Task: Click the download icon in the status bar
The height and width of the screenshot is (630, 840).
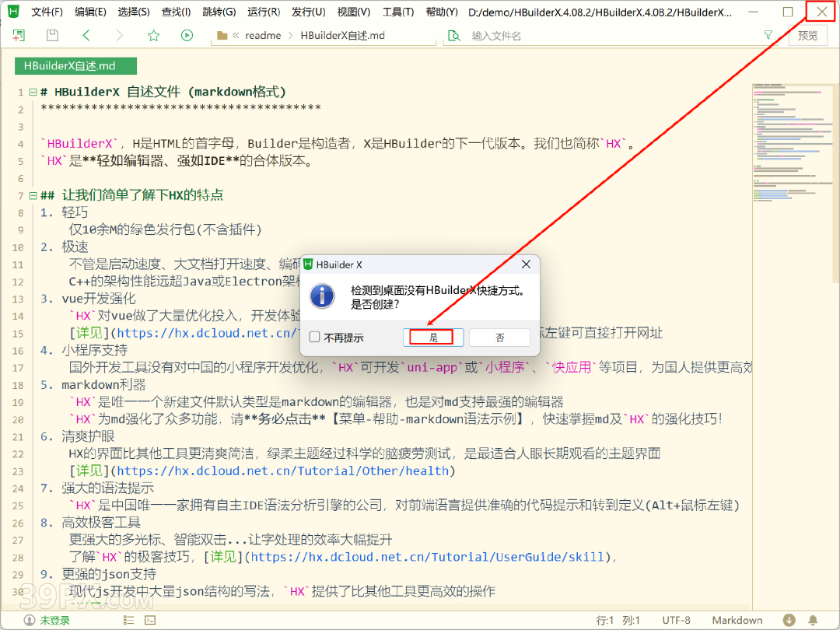Action: pos(789,620)
